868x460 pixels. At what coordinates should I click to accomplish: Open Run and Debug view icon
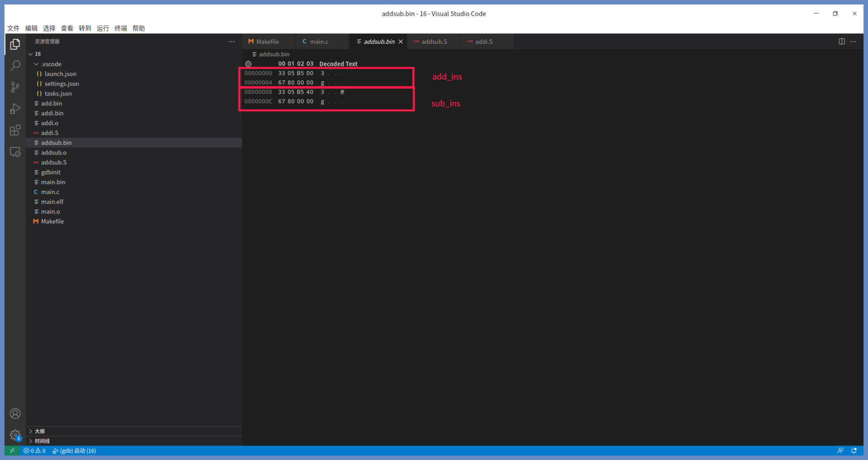tap(15, 109)
